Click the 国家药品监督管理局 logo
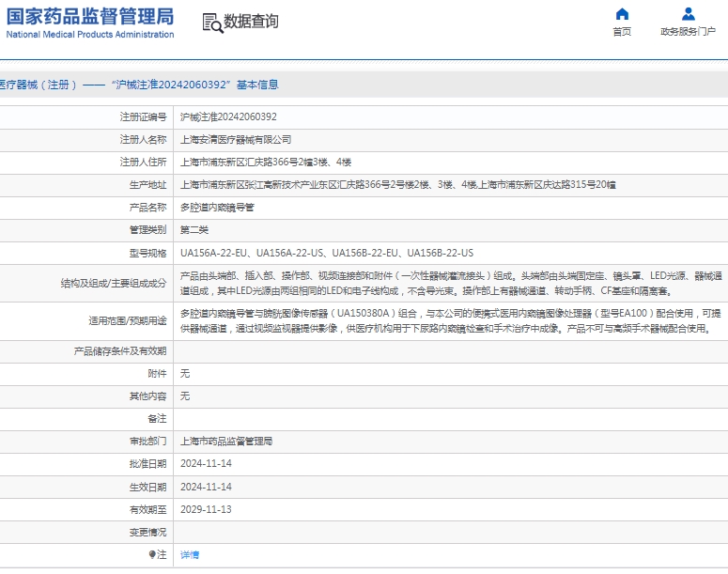Viewport: 728px width, 574px height. (x=90, y=16)
